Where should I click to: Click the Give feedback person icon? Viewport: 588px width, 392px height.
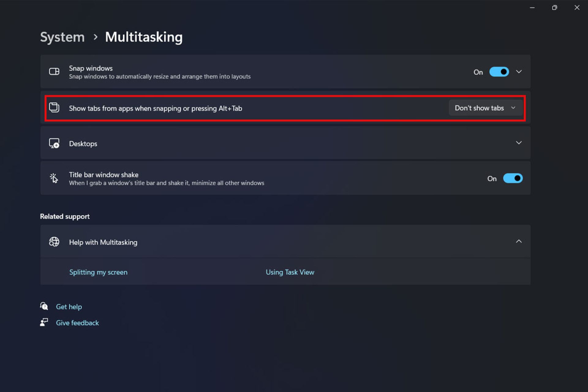tap(44, 322)
